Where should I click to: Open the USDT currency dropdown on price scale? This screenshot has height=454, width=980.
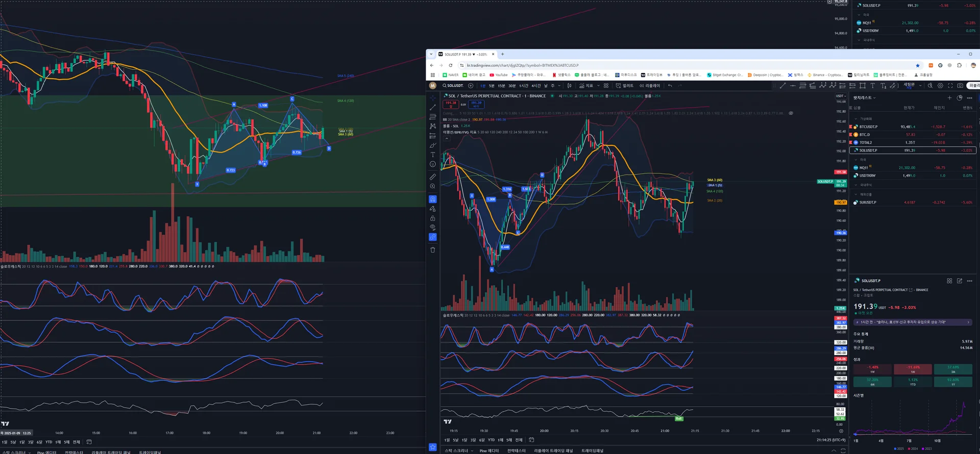coord(840,96)
